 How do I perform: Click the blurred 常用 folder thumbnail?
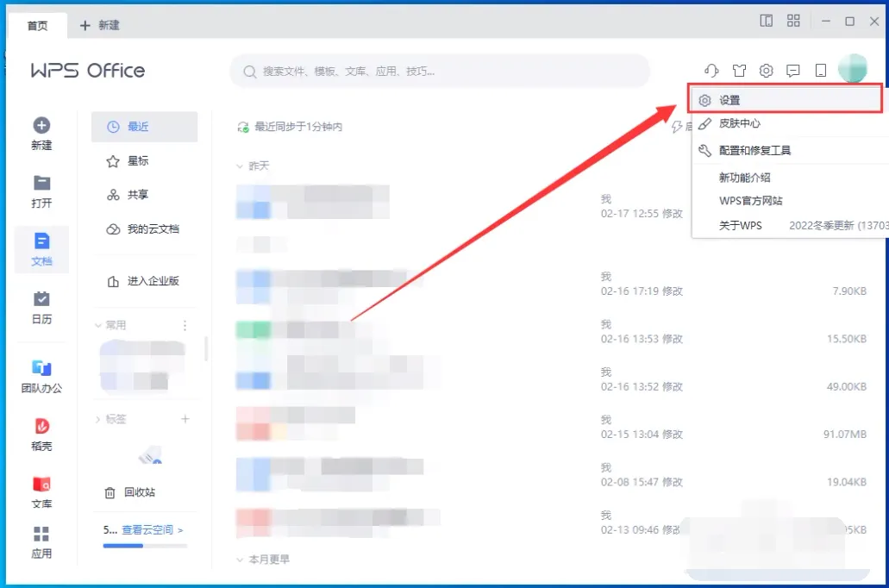[x=142, y=366]
